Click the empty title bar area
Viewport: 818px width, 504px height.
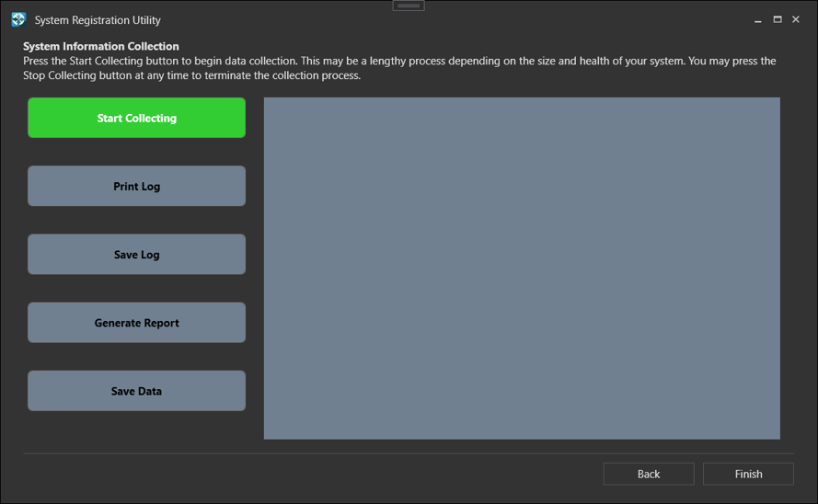click(552, 20)
